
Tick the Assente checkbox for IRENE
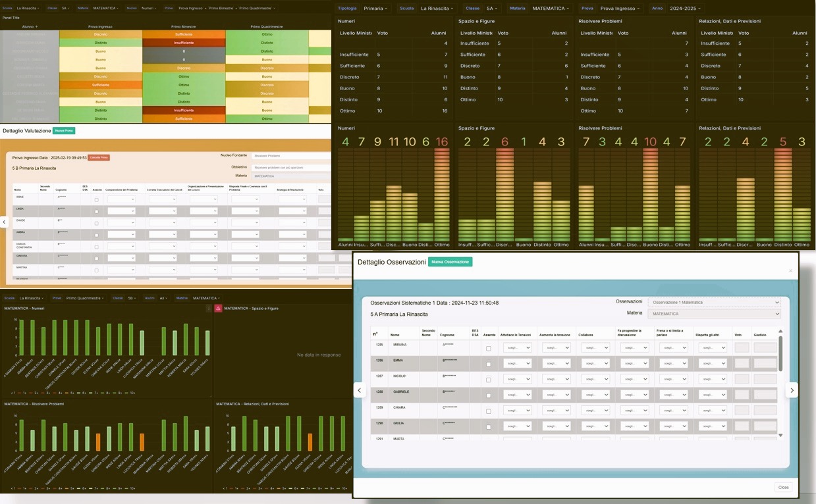pos(97,199)
